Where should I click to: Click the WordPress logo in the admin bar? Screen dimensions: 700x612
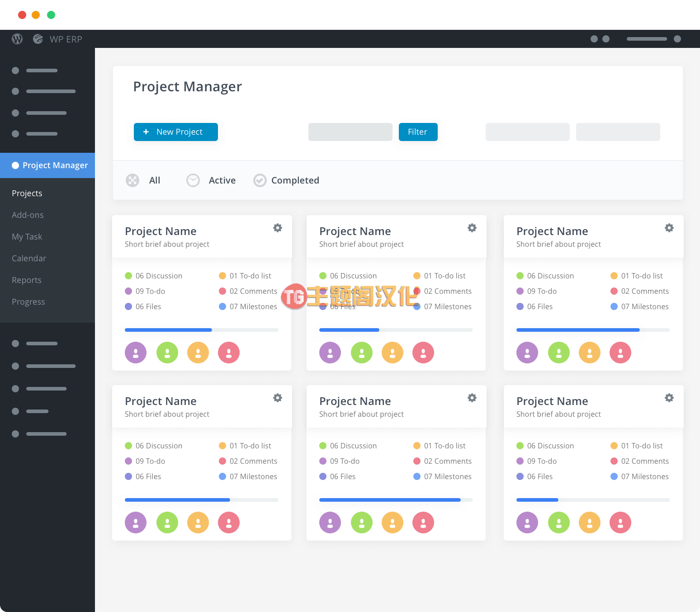17,39
